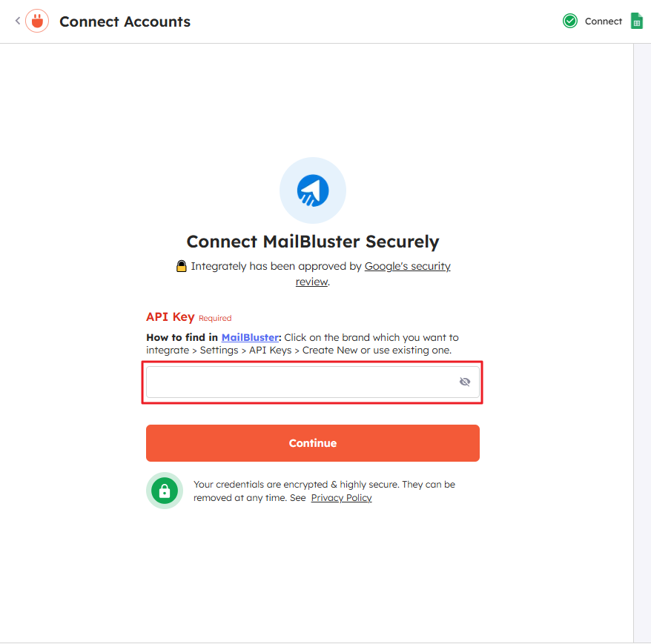Click the Connect MailBluster Securely heading
The image size is (651, 644).
pyautogui.click(x=312, y=241)
